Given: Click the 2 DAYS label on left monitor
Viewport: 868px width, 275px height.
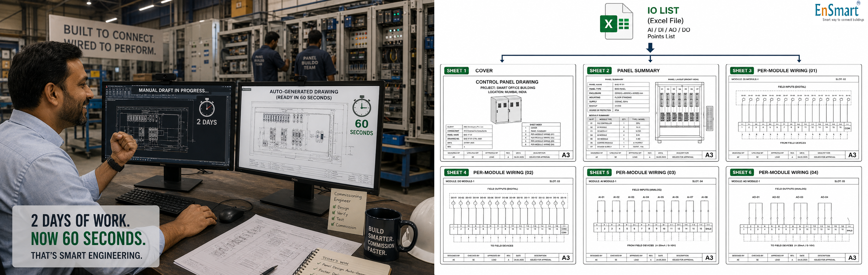Looking at the screenshot, I should [x=207, y=122].
